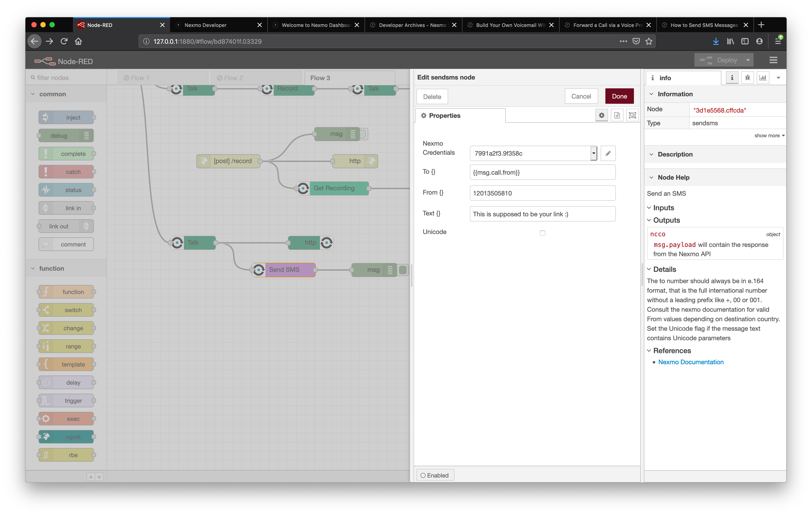Enable the Unicode checkbox
This screenshot has height=516, width=812.
tap(542, 233)
